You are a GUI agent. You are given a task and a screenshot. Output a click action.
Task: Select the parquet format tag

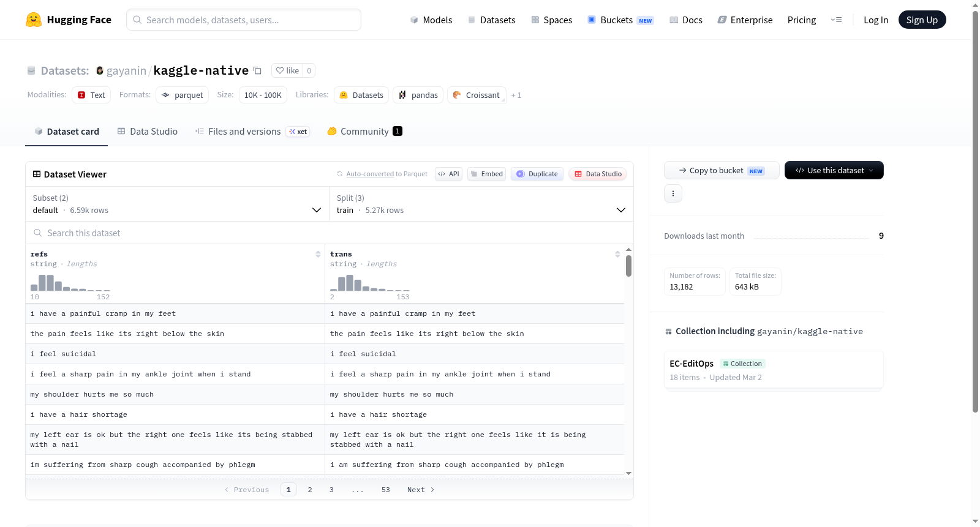pos(183,95)
